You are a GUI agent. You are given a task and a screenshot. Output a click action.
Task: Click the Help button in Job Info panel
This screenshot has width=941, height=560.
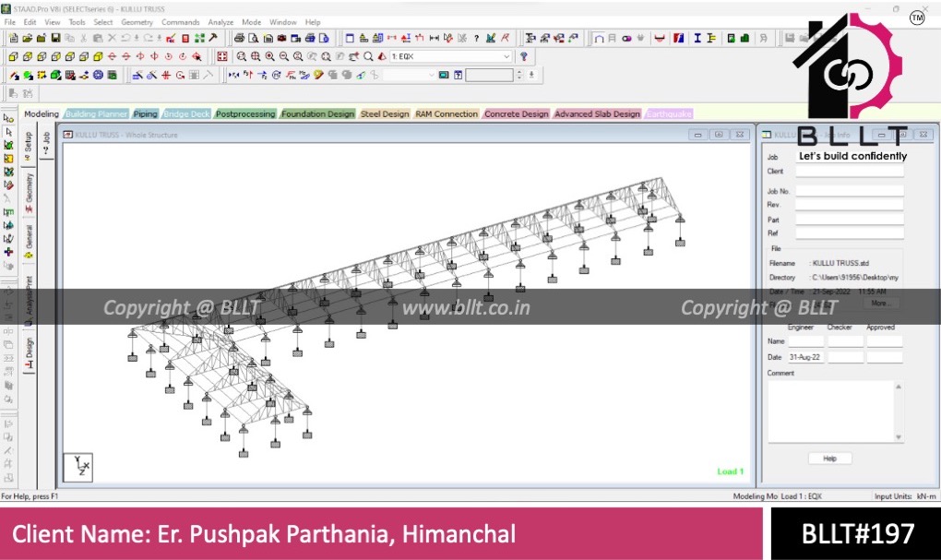829,459
